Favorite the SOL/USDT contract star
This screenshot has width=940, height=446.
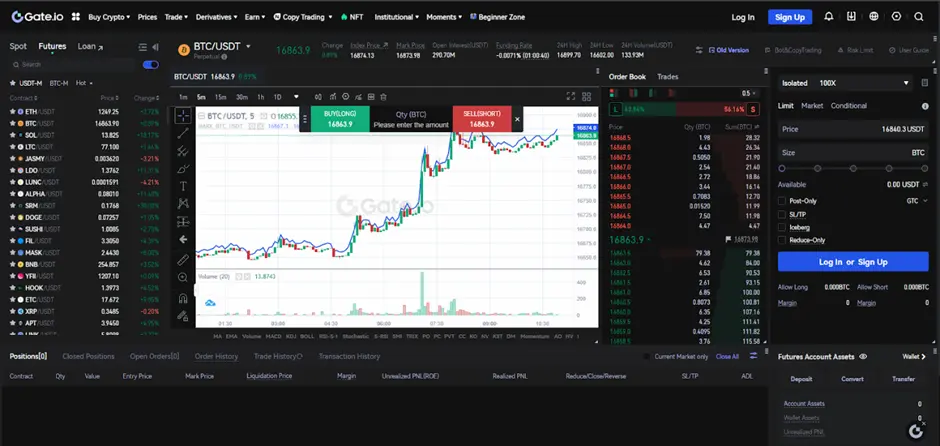[x=12, y=135]
